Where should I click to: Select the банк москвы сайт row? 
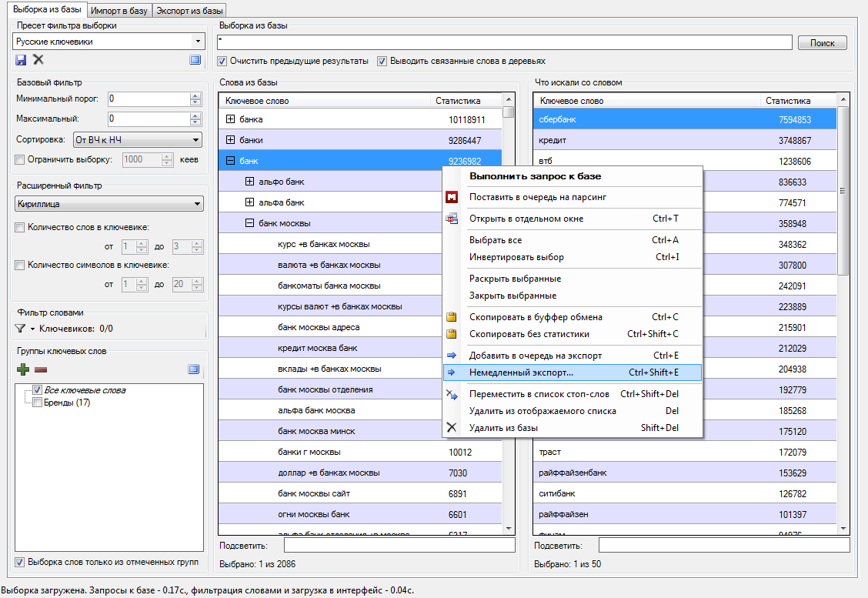pyautogui.click(x=360, y=493)
